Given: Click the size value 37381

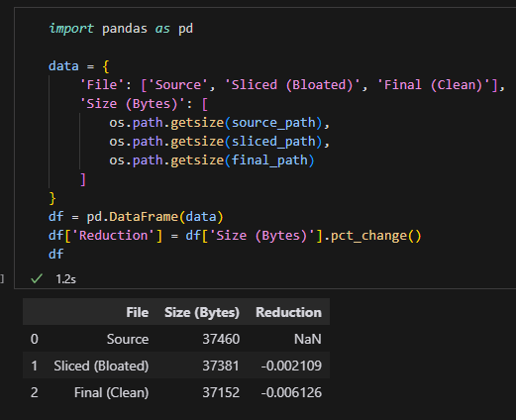Looking at the screenshot, I should click(x=221, y=366).
